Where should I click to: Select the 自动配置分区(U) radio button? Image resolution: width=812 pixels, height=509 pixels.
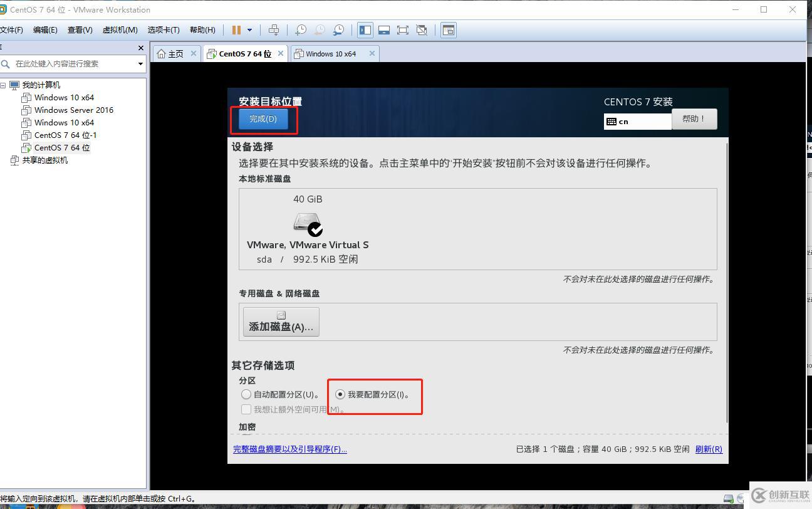pos(246,394)
